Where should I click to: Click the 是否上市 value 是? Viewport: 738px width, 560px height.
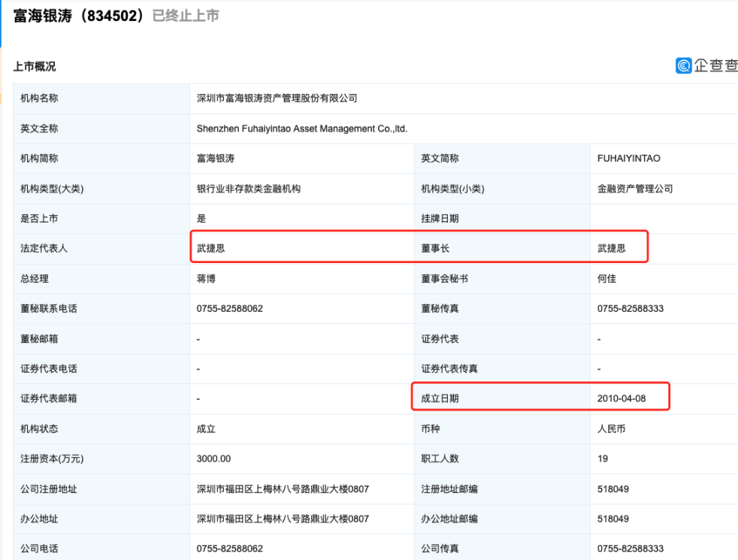(201, 218)
